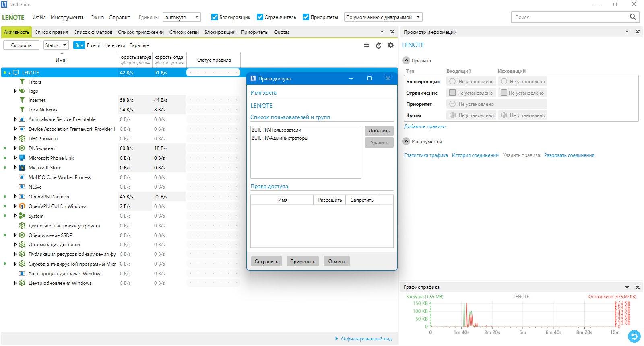The height and width of the screenshot is (346, 644).
Task: Click the Центр обновления Windows gear icon
Action: pos(22,283)
